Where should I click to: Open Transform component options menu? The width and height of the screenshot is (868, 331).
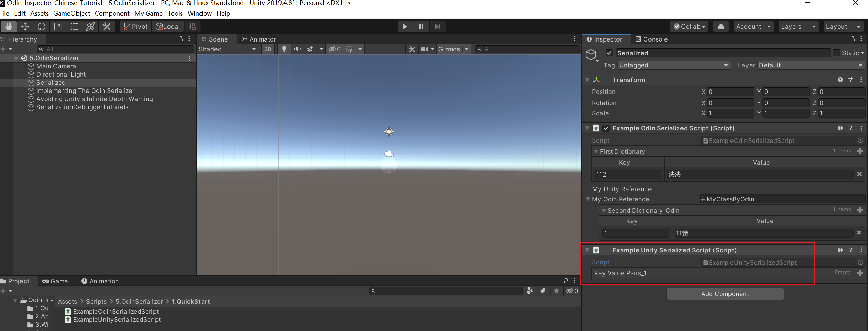pos(861,80)
